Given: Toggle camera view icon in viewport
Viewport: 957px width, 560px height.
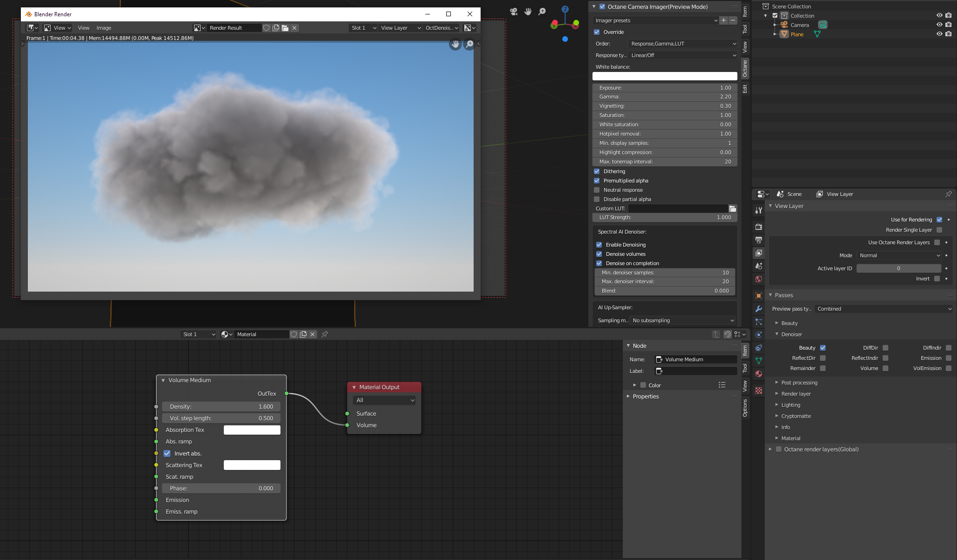Looking at the screenshot, I should [x=514, y=12].
